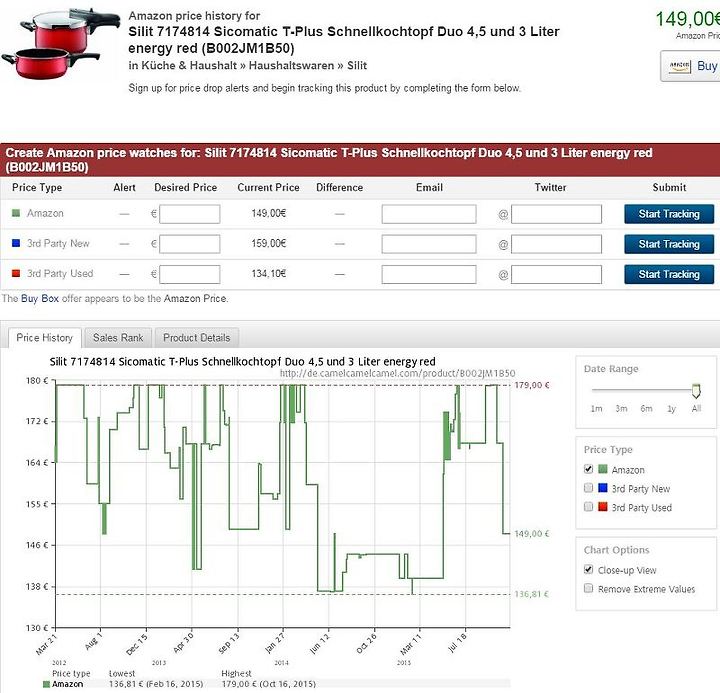Screen dimensions: 720x693
Task: Click the 149,00 € current price chart label
Action: [x=532, y=534]
